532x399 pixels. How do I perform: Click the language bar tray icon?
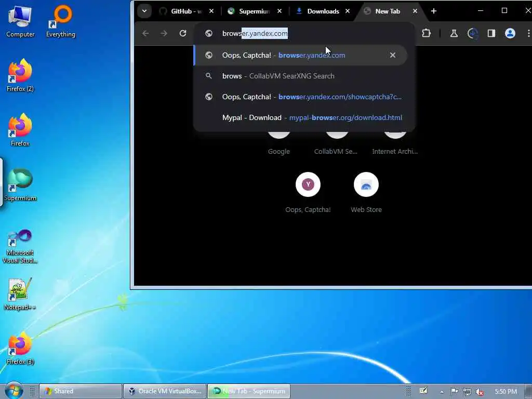point(423,391)
